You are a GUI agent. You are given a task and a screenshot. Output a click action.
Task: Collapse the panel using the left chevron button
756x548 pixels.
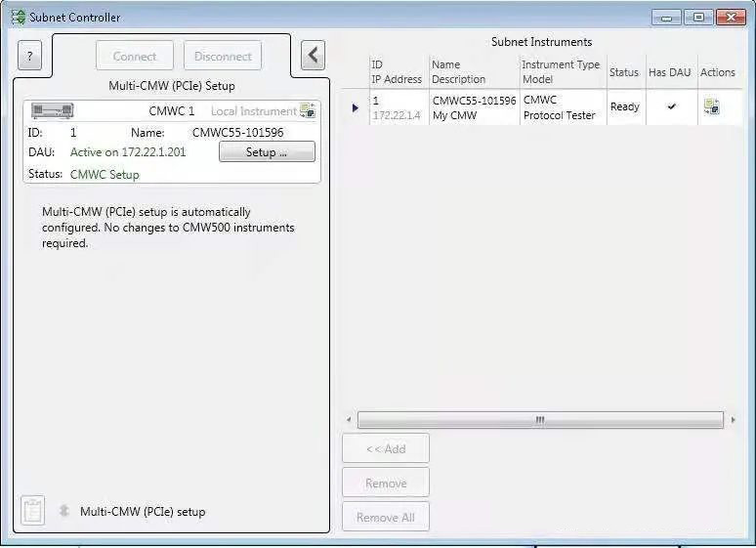[x=313, y=55]
